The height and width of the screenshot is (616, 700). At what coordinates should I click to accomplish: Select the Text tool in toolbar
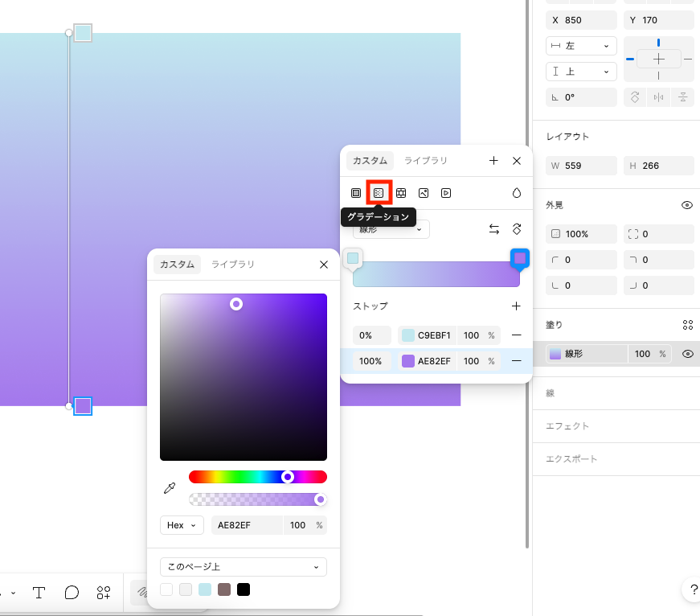(x=39, y=593)
